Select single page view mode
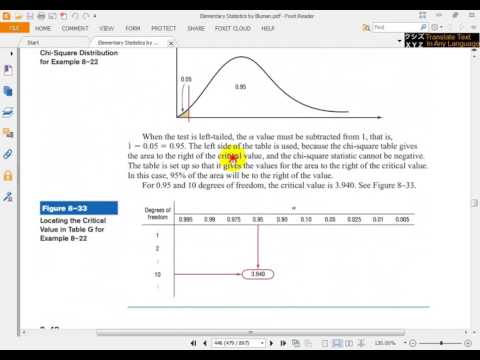This screenshot has width=480, height=360. coord(325,343)
